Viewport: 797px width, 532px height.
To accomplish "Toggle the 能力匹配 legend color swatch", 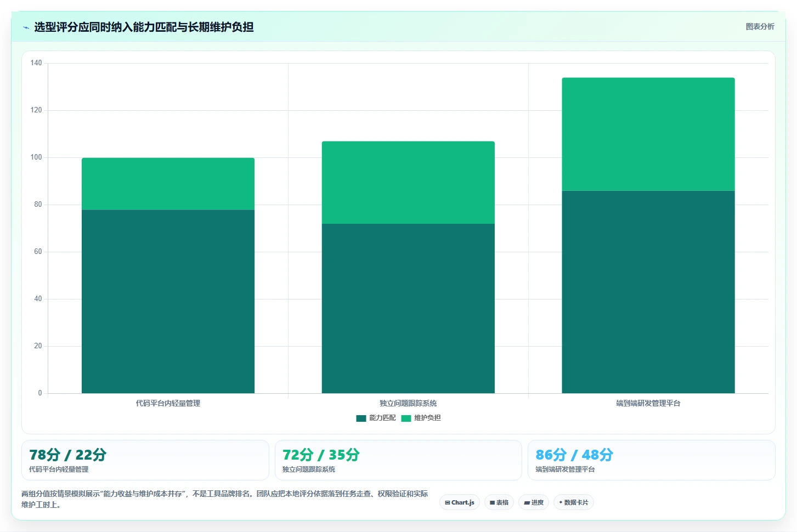I will coord(361,418).
